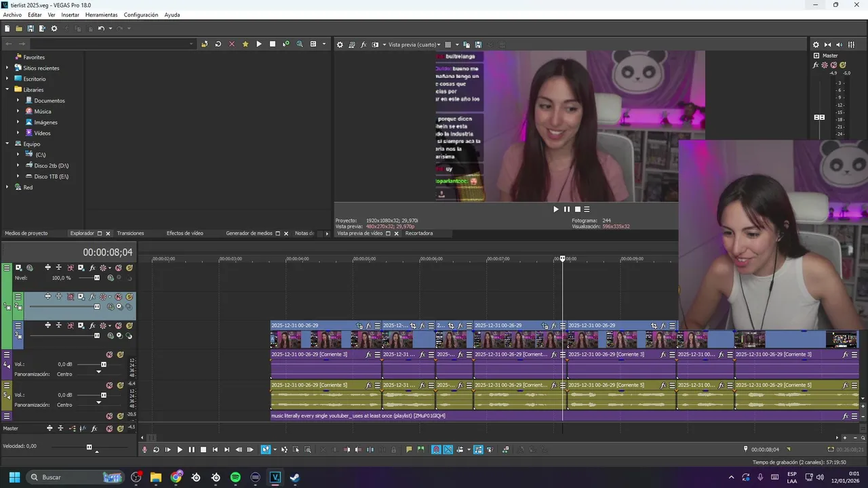868x488 pixels.
Task: Refresh the Explorer folder view
Action: click(x=218, y=44)
